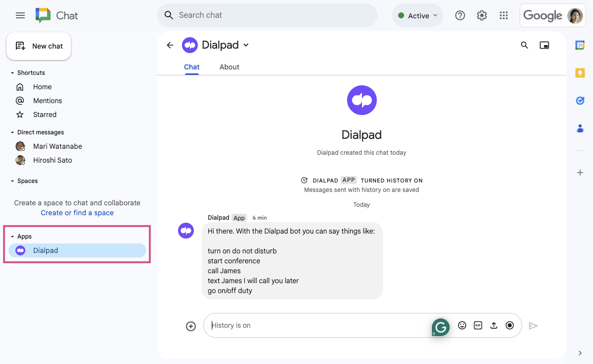Click the '6 min' message timestamp
Image resolution: width=593 pixels, height=364 pixels.
point(259,218)
